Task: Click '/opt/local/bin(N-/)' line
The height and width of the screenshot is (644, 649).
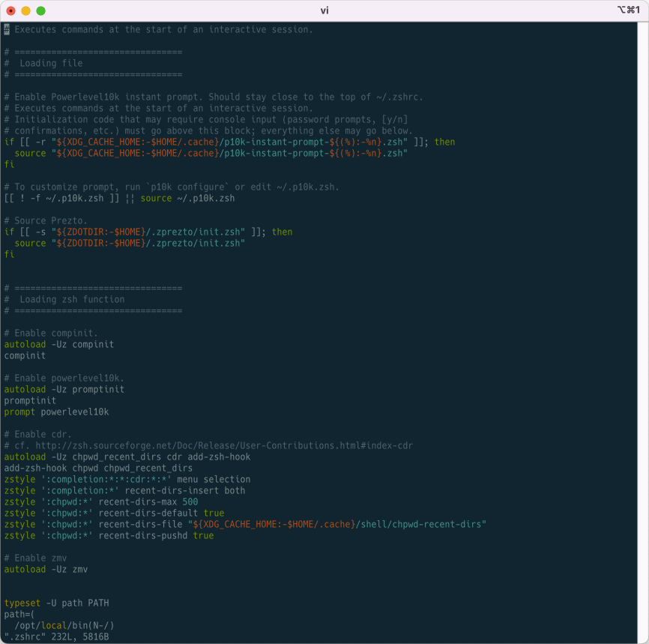Action: (x=64, y=625)
